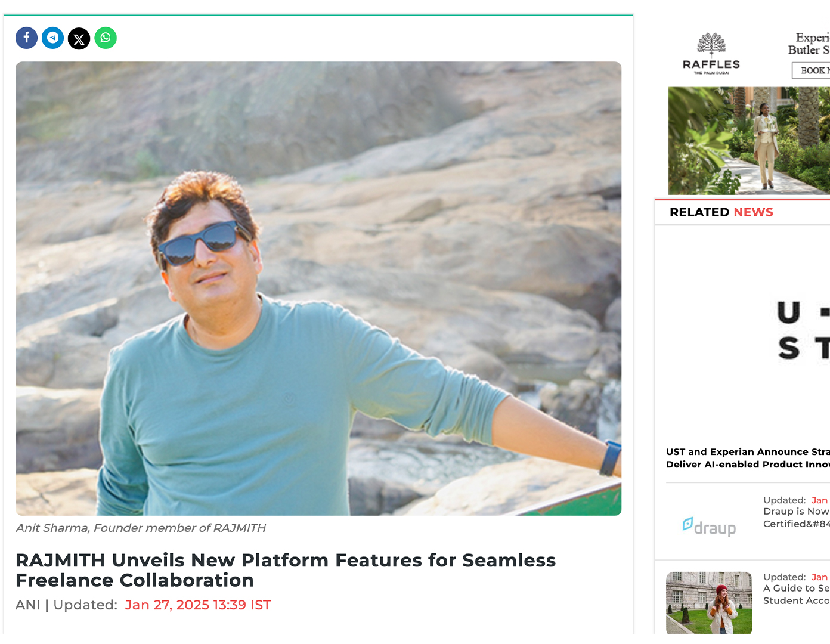
Task: Click the RAJMITH Unveils New Platform headline
Action: pyautogui.click(x=286, y=570)
